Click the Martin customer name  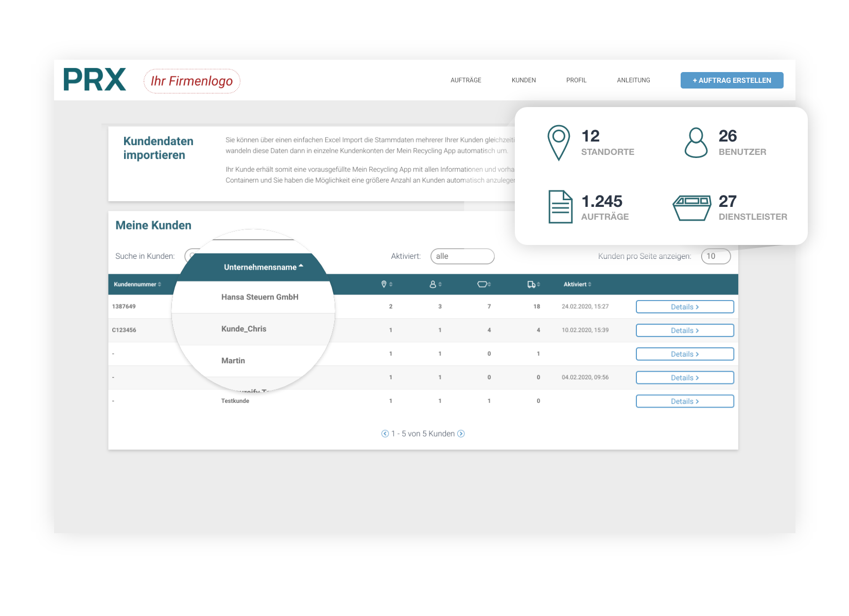pyautogui.click(x=233, y=361)
